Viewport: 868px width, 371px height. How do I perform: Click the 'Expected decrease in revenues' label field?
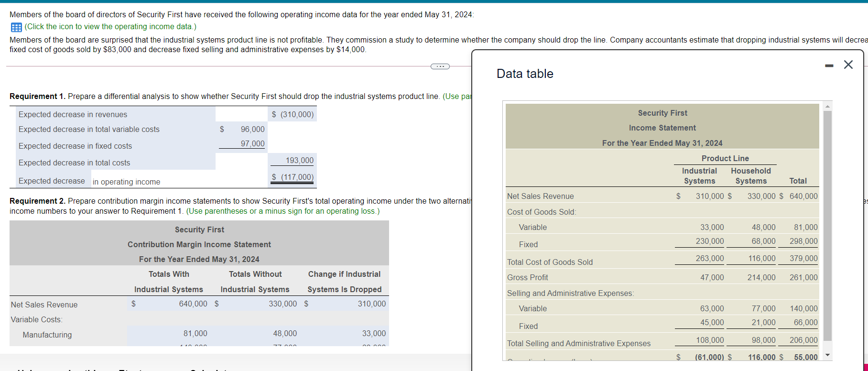[116, 114]
